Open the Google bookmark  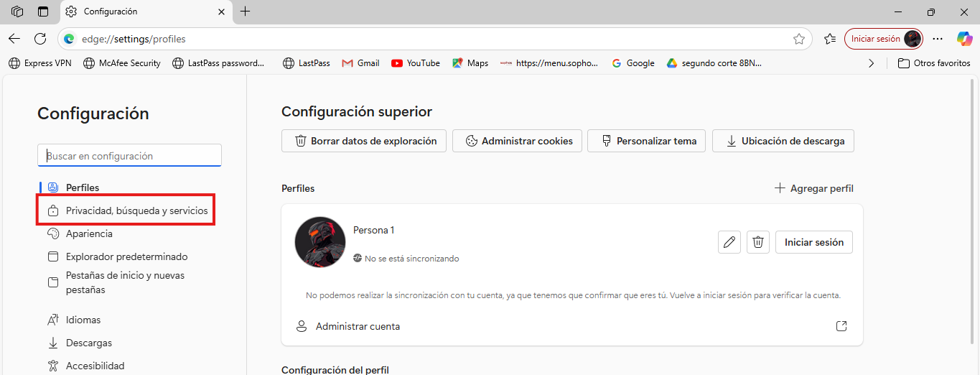(633, 63)
